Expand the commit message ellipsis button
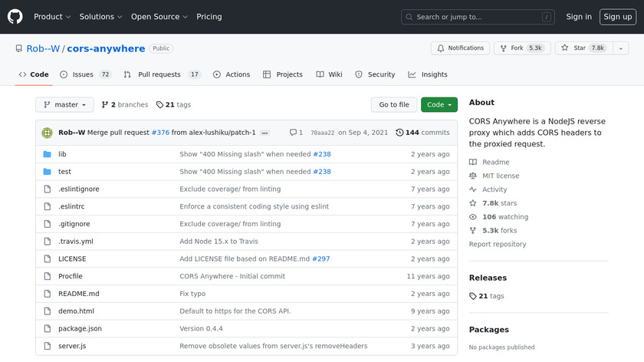The width and height of the screenshot is (644, 362). point(265,133)
